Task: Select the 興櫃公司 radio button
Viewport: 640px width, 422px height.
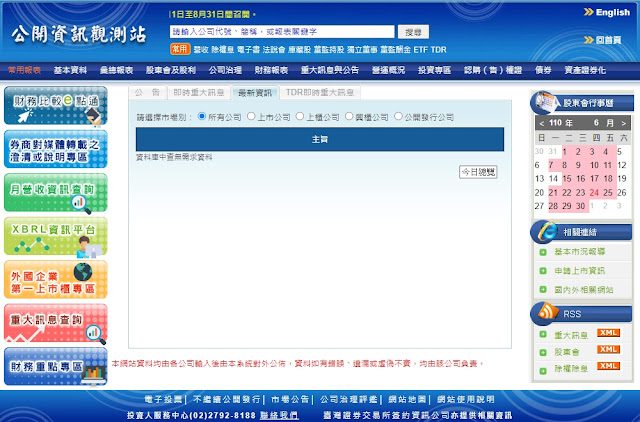Action: (349, 116)
